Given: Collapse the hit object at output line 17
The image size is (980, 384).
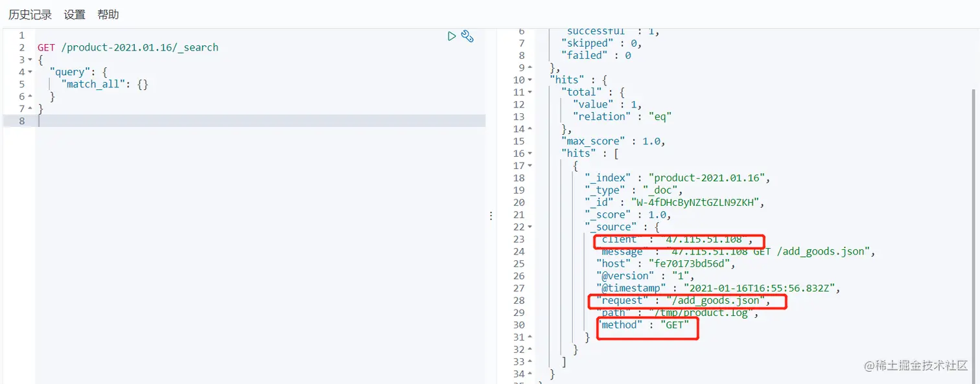Looking at the screenshot, I should [530, 166].
